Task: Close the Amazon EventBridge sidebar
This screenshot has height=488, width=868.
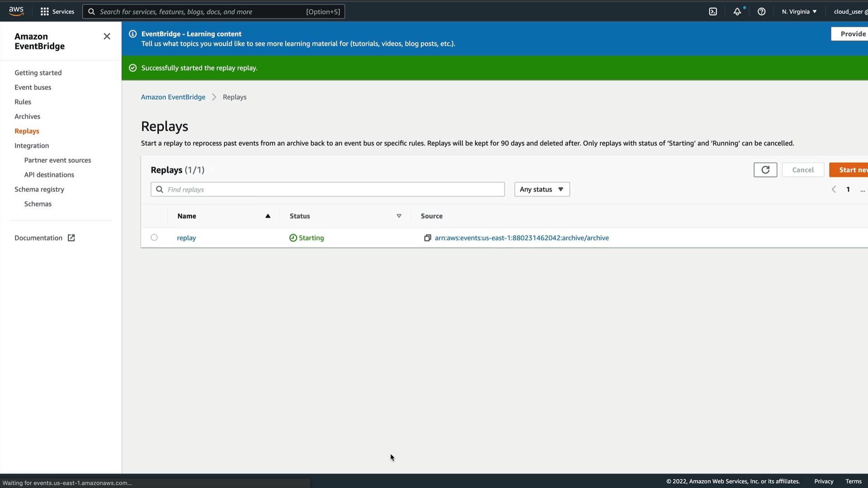Action: 107,37
